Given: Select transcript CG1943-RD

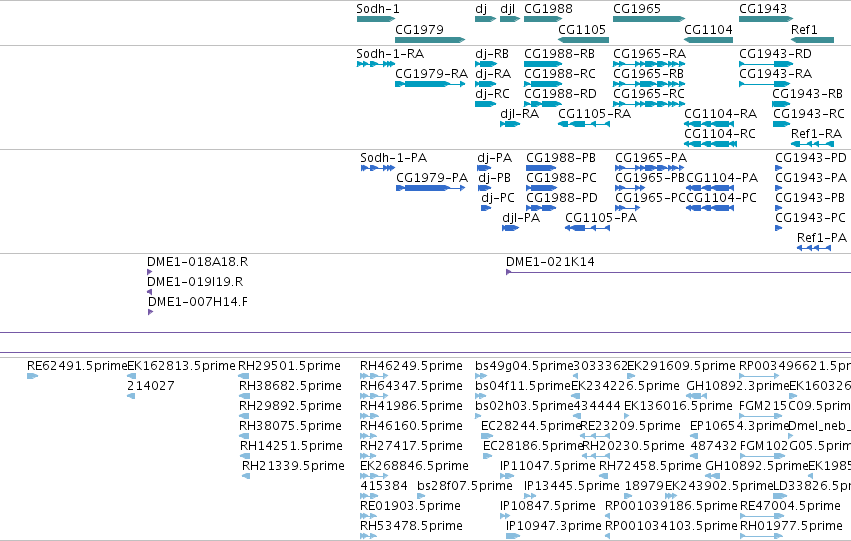Looking at the screenshot, I should tap(766, 64).
